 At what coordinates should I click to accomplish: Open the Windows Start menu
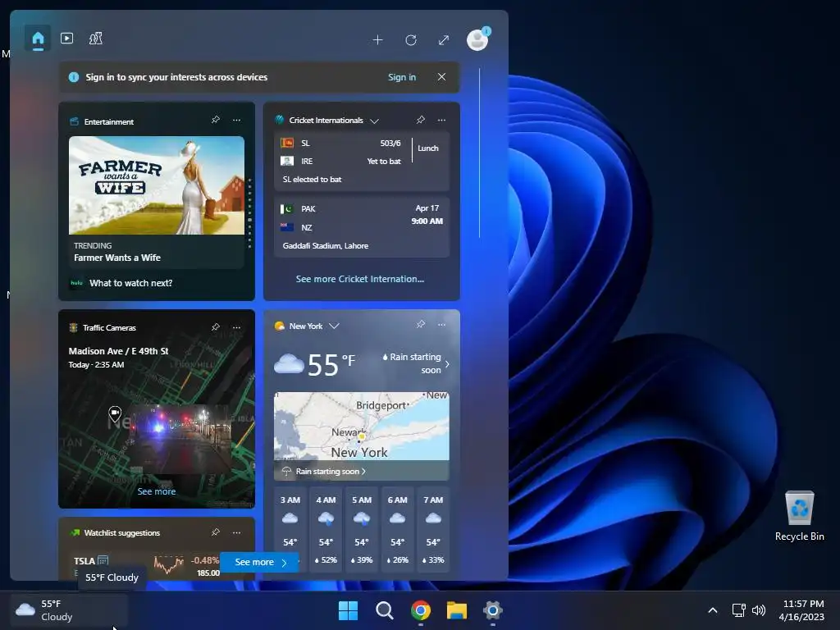click(x=348, y=610)
